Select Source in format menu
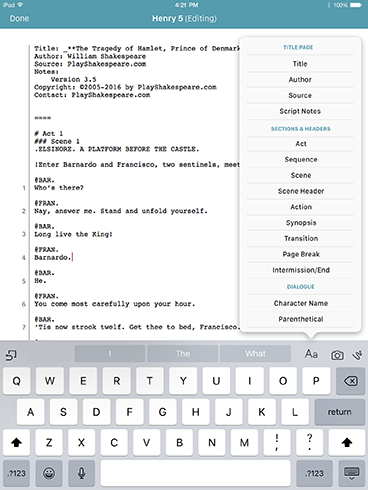The height and width of the screenshot is (490, 368). point(300,95)
